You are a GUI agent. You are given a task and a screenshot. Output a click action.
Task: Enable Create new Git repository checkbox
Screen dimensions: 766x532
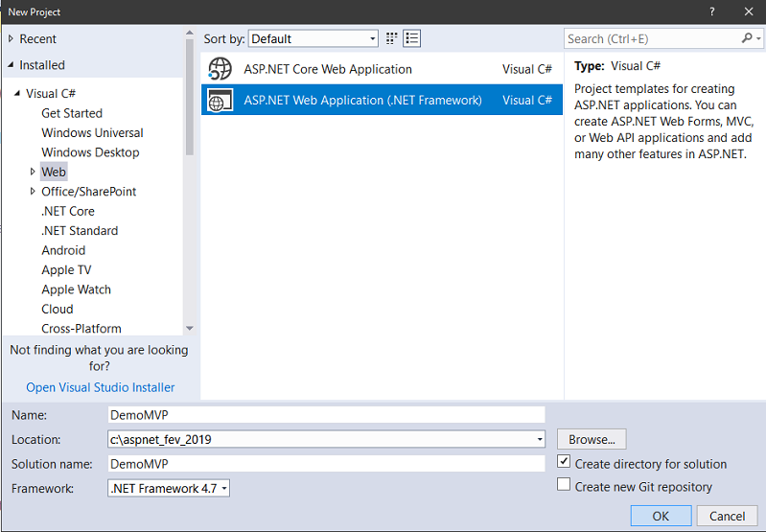coord(564,484)
